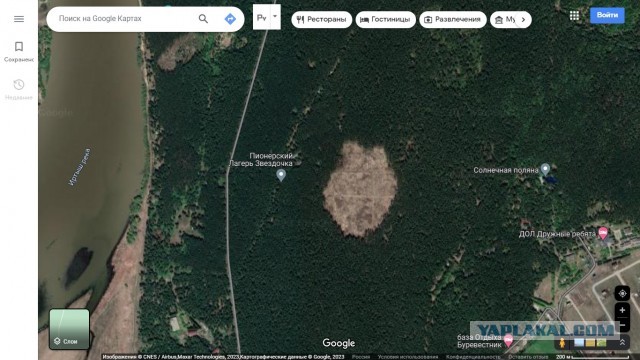
Task: Activate the Street View pegman
Action: (x=562, y=343)
